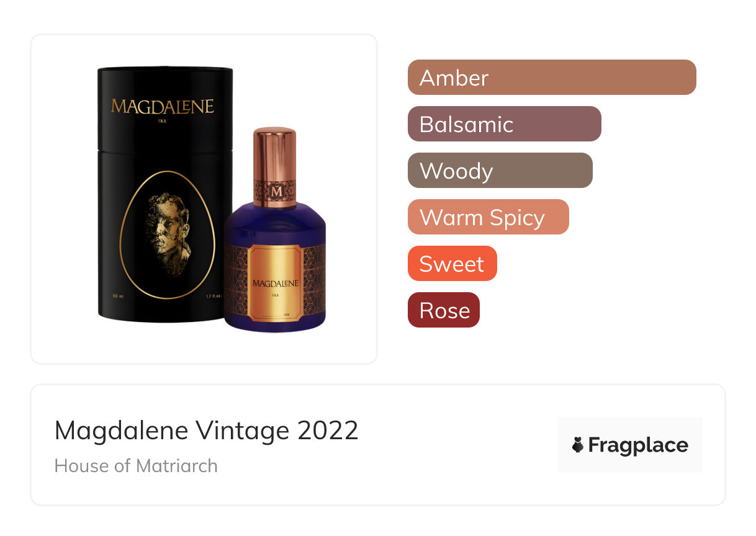
Task: Click the Fragplace wordmark
Action: click(638, 445)
